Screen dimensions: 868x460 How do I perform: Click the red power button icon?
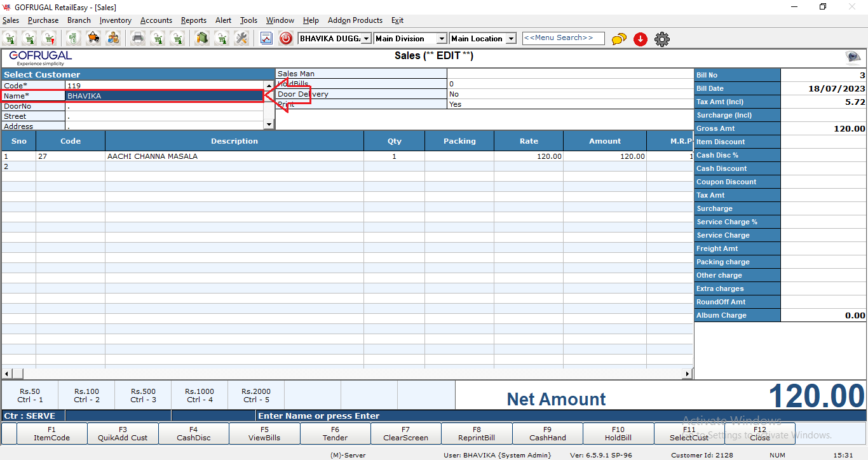coord(286,39)
